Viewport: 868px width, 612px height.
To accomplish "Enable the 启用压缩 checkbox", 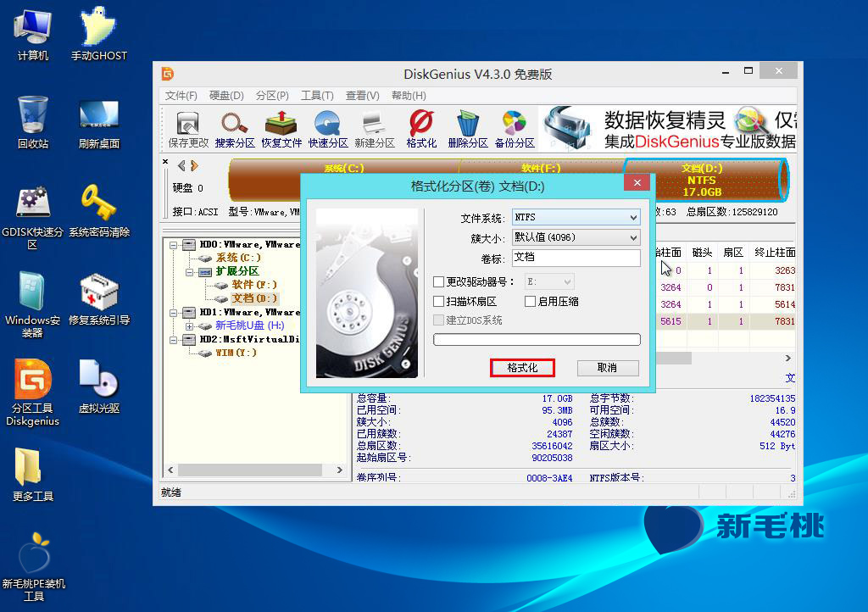I will (530, 302).
